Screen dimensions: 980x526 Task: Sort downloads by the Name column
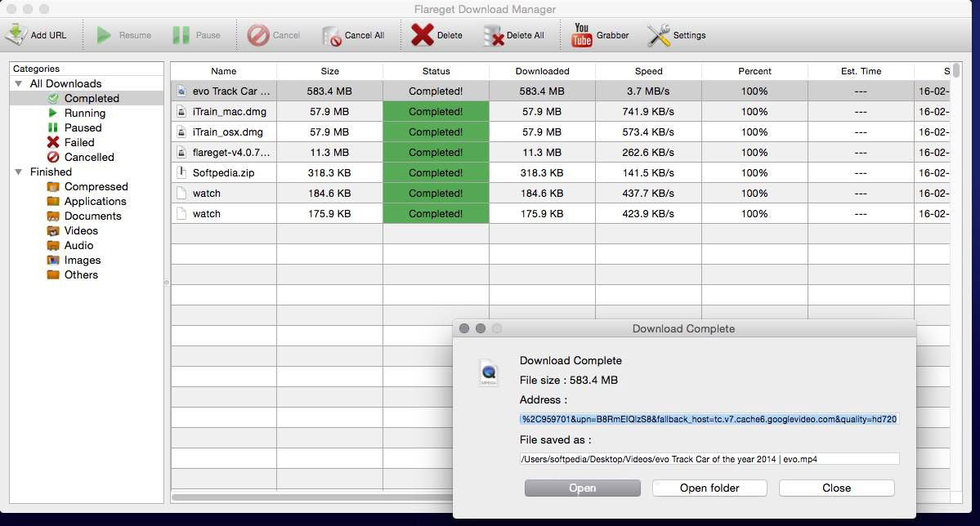[224, 71]
